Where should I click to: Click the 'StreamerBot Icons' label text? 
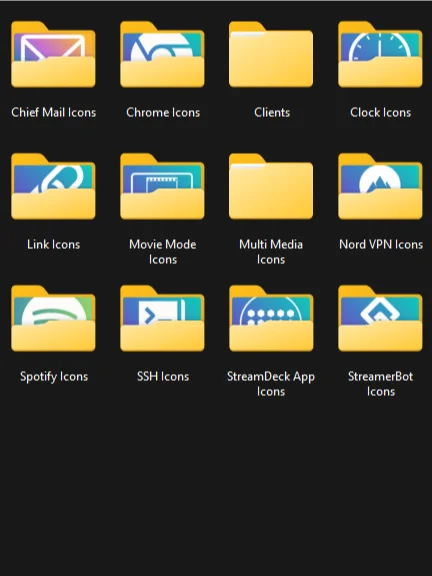381,384
